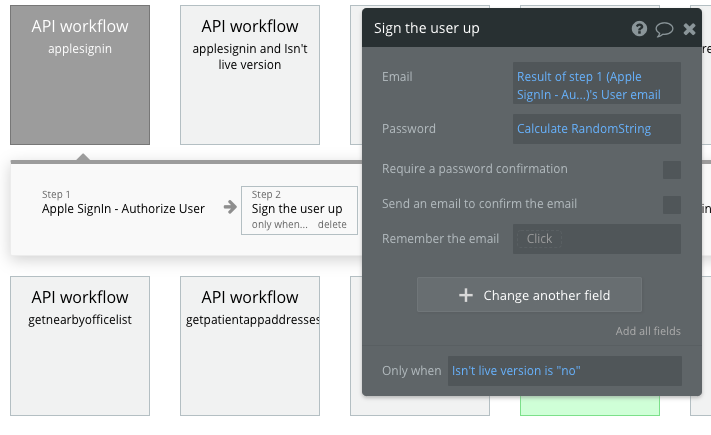This screenshot has width=711, height=435.
Task: Toggle Send an email to confirm checkbox
Action: [672, 205]
